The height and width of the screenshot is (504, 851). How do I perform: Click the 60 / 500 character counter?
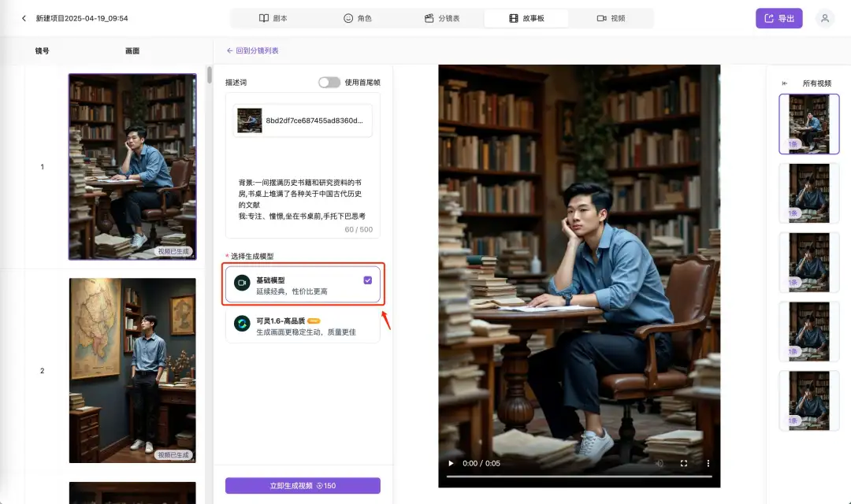coord(359,229)
